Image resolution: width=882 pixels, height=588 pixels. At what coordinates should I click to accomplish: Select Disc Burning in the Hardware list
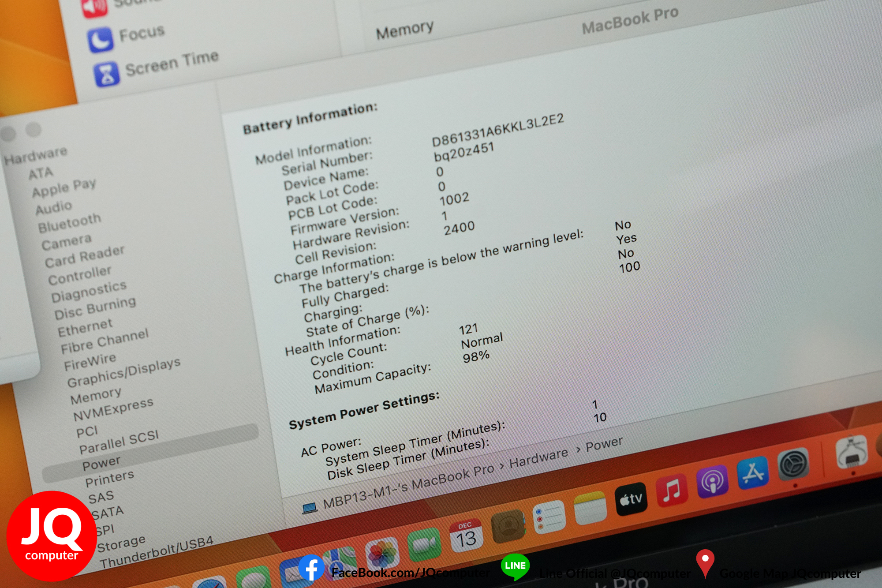(95, 308)
